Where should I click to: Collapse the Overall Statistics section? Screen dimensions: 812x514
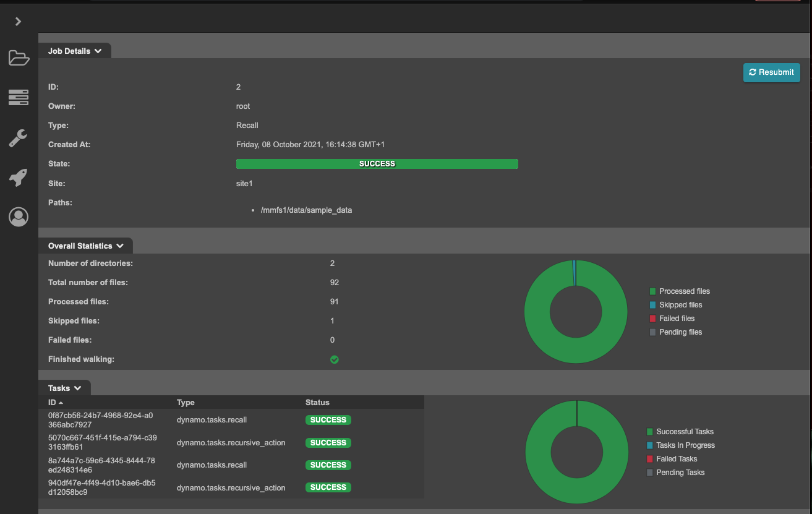(x=85, y=246)
